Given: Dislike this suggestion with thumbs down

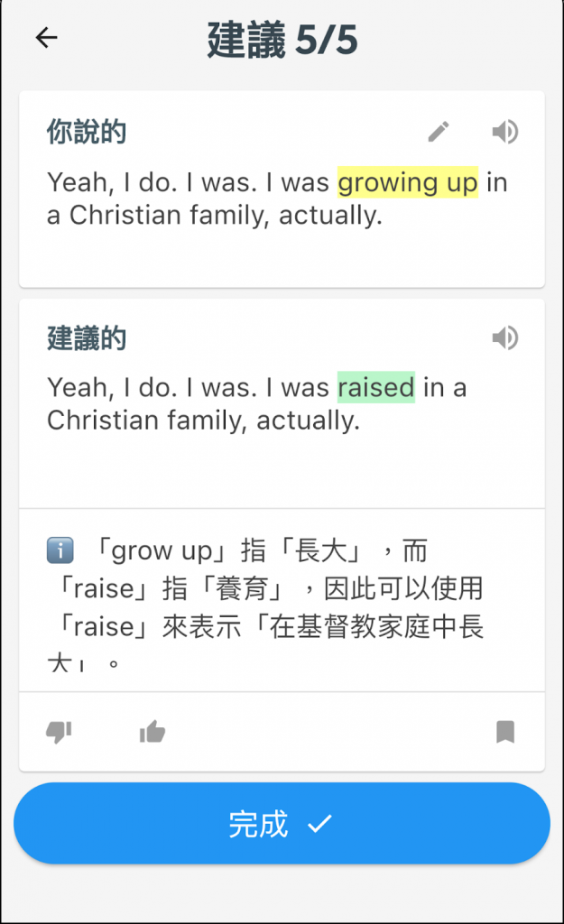Looking at the screenshot, I should tap(59, 732).
